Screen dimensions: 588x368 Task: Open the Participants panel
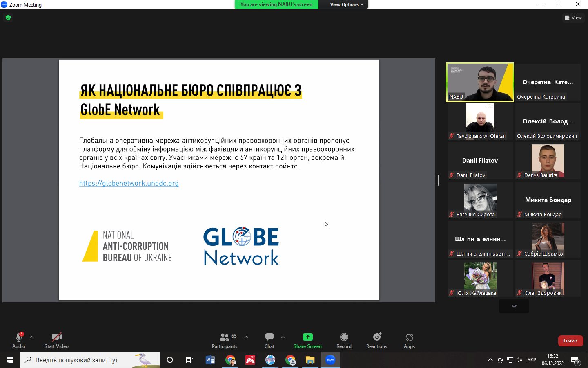[x=224, y=340]
